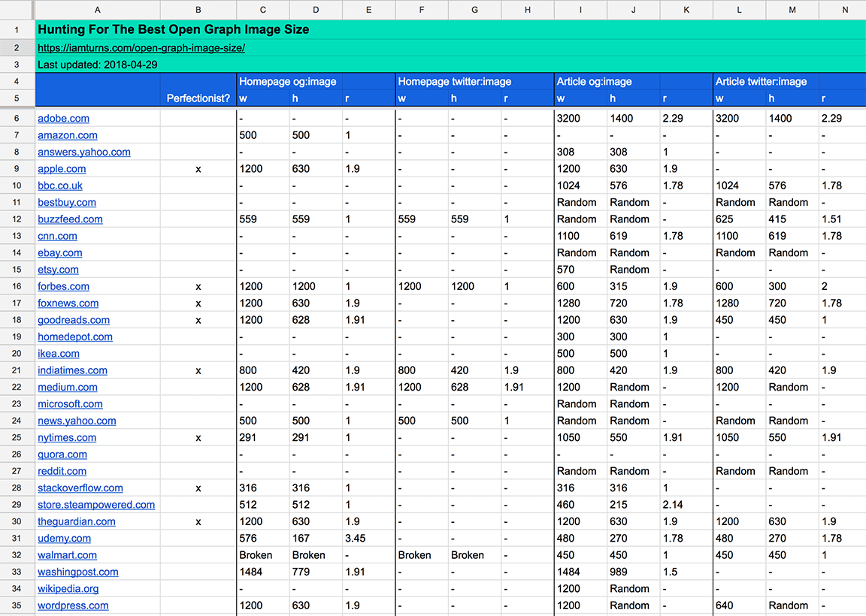866x616 pixels.
Task: Open the medium.com link
Action: coord(68,388)
